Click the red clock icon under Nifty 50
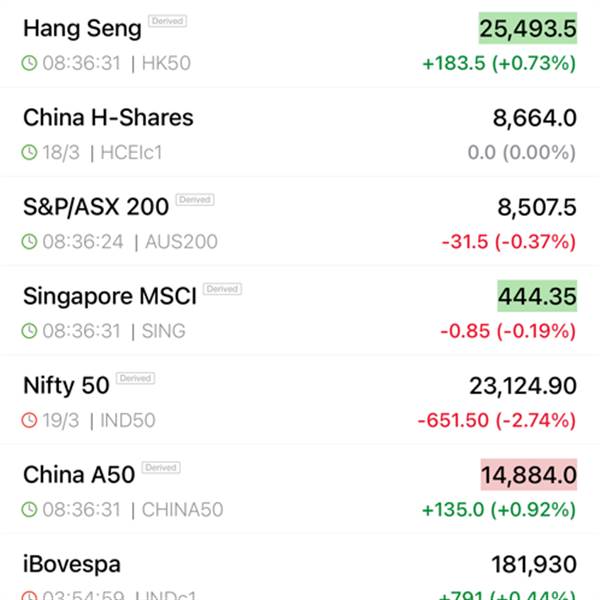This screenshot has height=600, width=600. (x=30, y=420)
